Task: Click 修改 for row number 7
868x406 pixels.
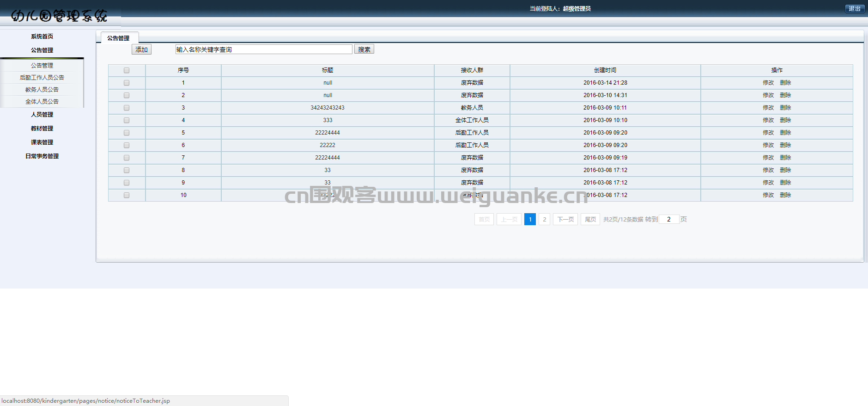Action: [768, 158]
